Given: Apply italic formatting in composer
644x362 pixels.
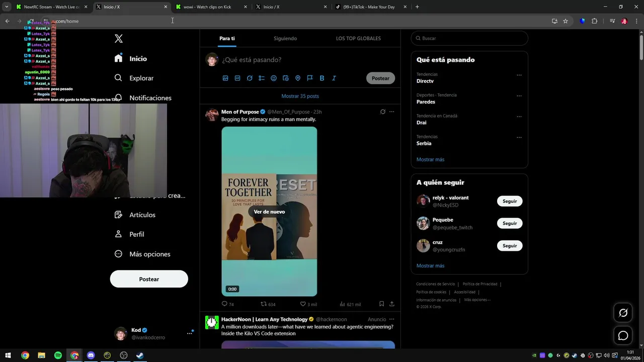Looking at the screenshot, I should (334, 78).
